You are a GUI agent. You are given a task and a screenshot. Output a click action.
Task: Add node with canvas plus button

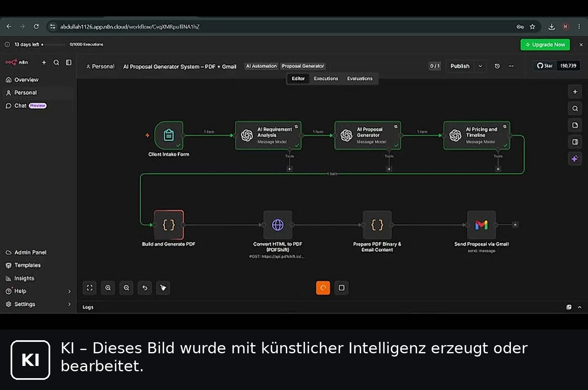coord(575,92)
